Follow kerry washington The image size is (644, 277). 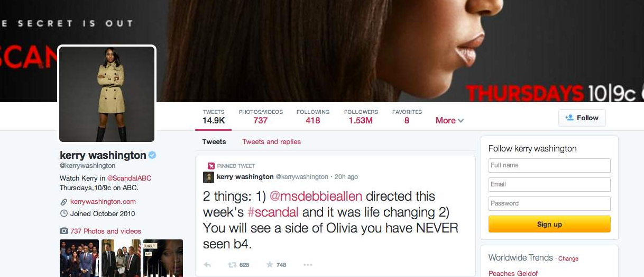(582, 118)
